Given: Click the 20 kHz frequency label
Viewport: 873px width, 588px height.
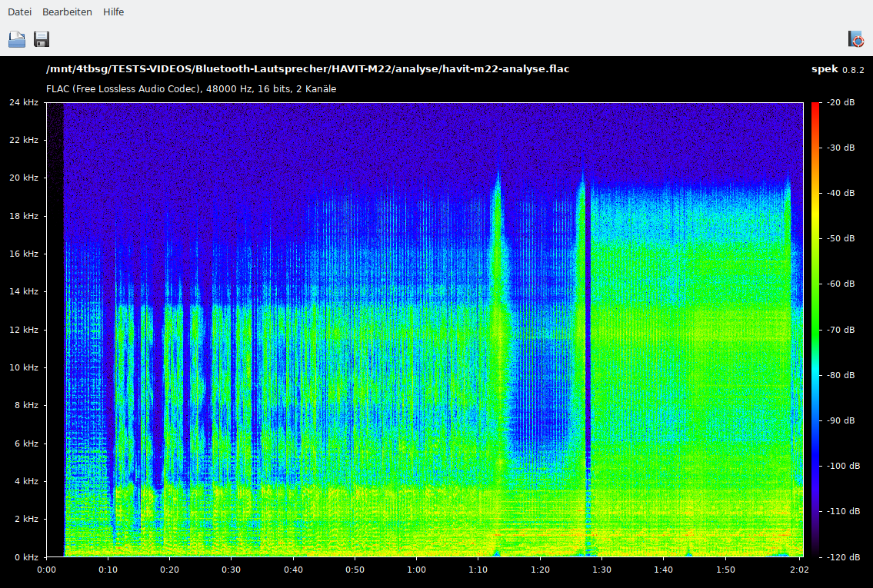Looking at the screenshot, I should pyautogui.click(x=23, y=178).
